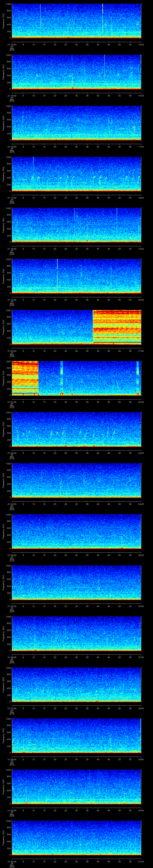Select the spectrogram panel starting at 21:24:00
Screen dimensions: 153x868
click(76, 531)
